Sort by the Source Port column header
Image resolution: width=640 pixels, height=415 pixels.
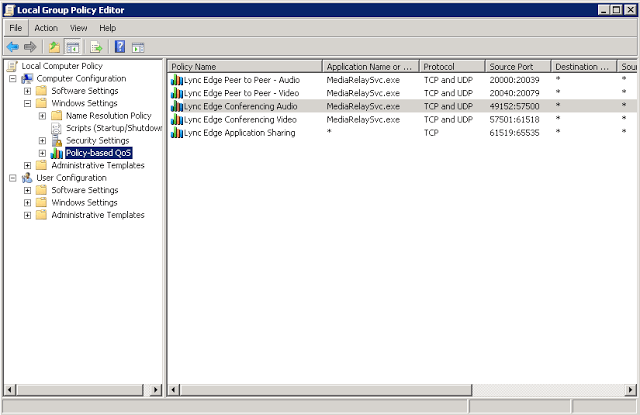515,66
